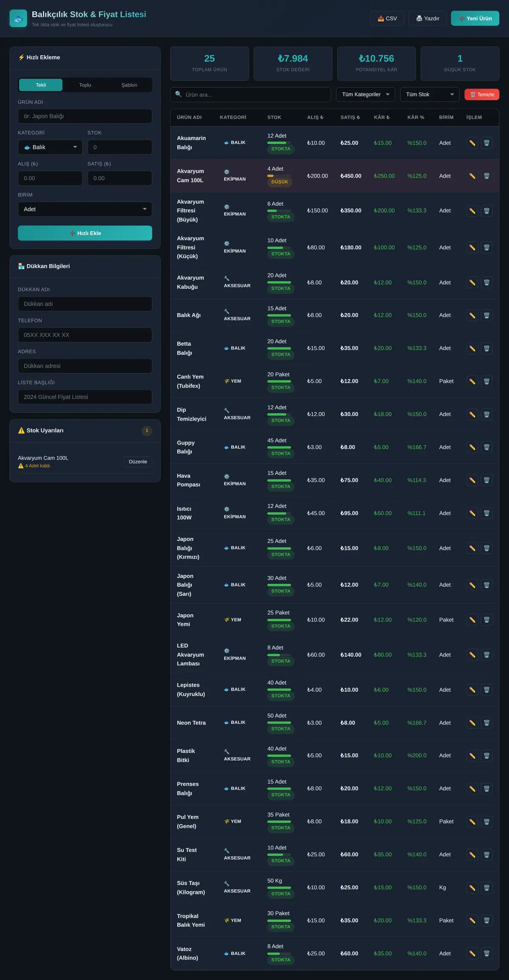Switch to the Tekli tab
Screen dimensions: 509x980
tap(41, 85)
